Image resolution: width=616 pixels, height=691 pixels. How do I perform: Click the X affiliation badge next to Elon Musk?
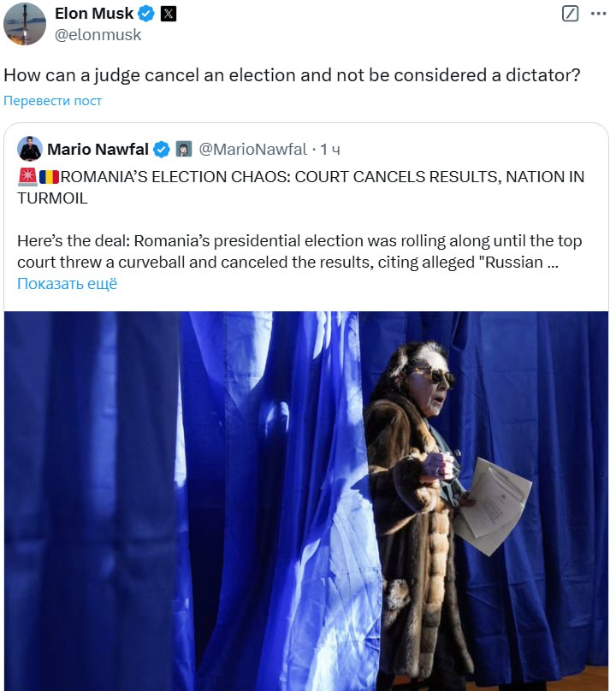tap(169, 14)
